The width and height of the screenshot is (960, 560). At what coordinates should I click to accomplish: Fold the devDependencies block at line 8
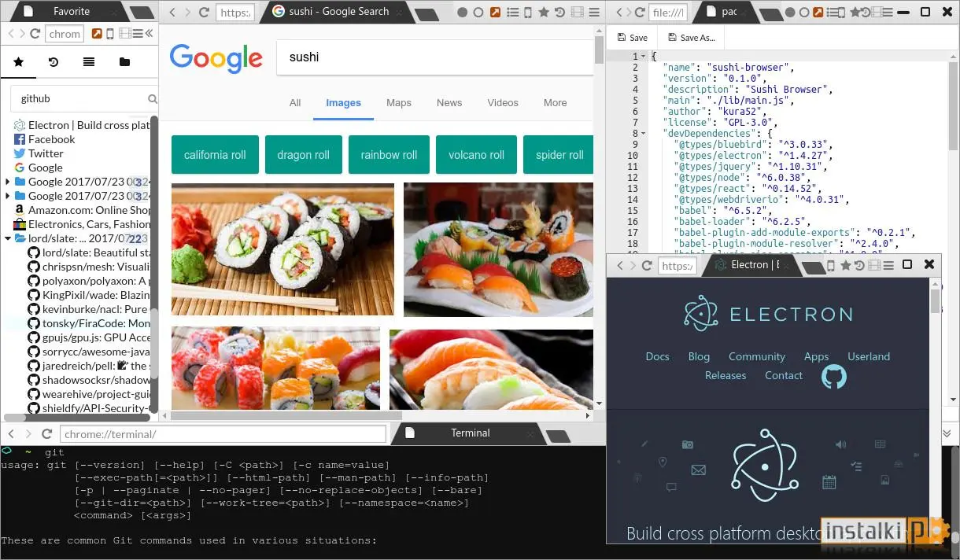(645, 134)
